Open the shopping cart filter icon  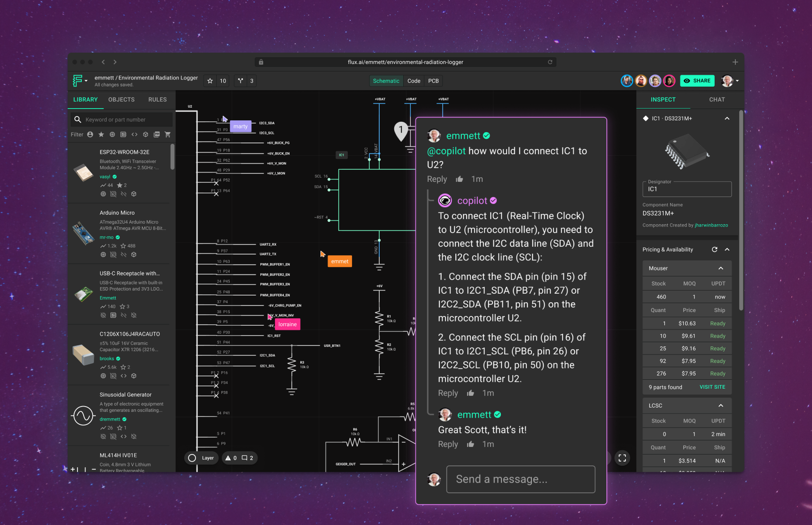pyautogui.click(x=168, y=134)
